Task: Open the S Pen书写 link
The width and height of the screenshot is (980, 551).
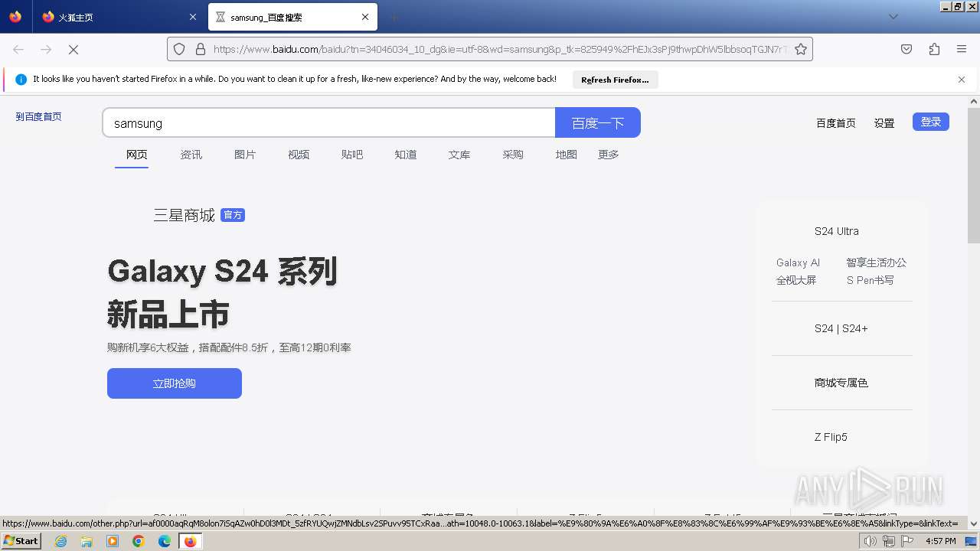Action: [870, 280]
